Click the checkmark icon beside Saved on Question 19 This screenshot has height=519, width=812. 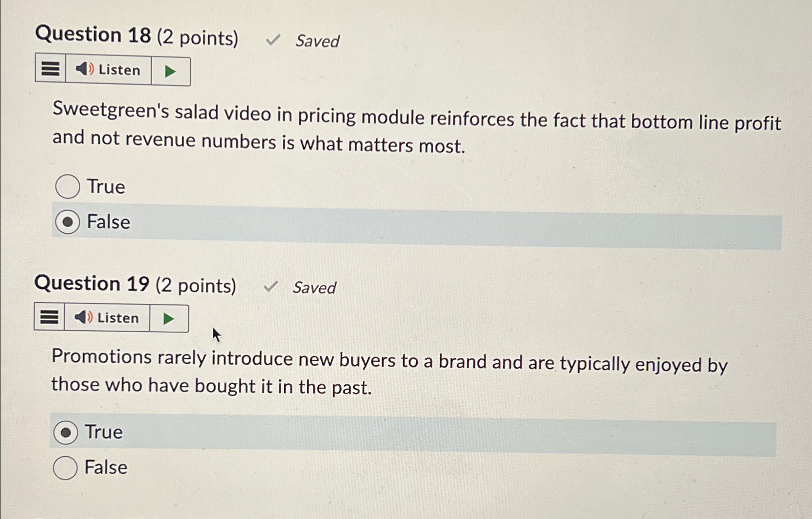tap(271, 287)
